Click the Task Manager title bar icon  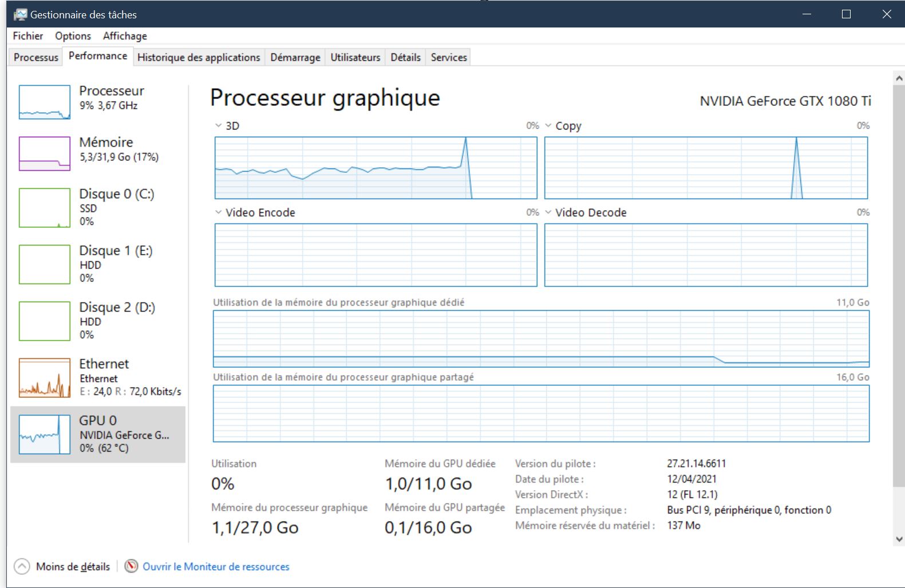click(x=21, y=14)
